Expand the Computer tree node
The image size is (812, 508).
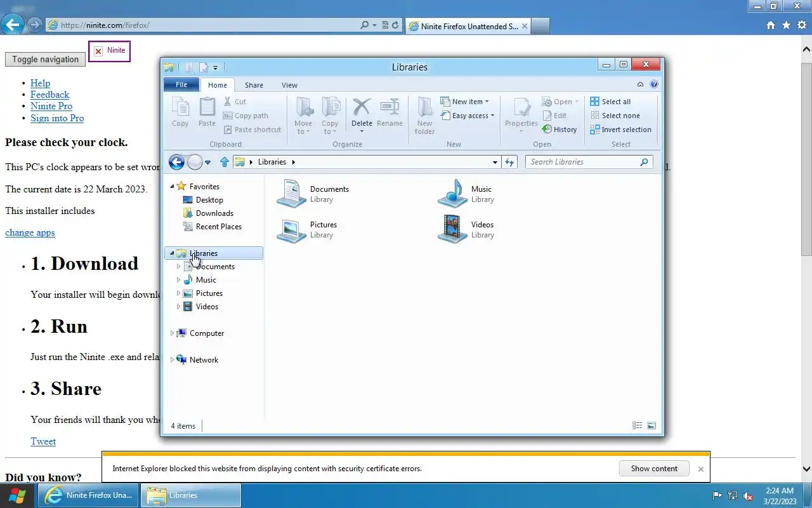point(172,333)
